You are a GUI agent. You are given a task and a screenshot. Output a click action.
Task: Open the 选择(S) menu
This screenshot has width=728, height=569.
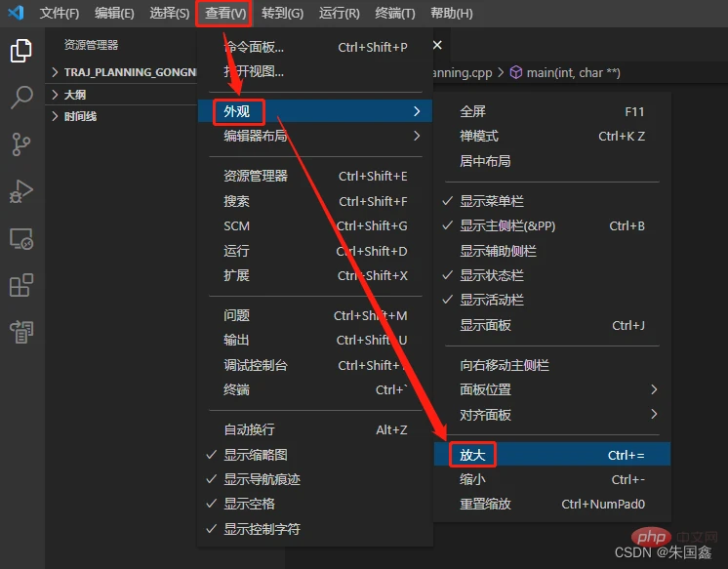point(170,13)
